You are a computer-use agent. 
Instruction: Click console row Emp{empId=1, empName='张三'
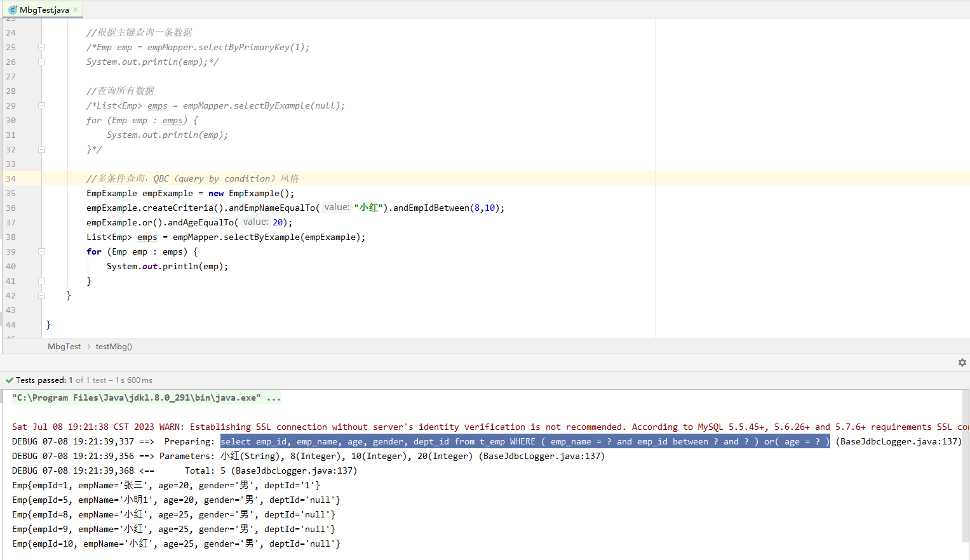point(166,485)
